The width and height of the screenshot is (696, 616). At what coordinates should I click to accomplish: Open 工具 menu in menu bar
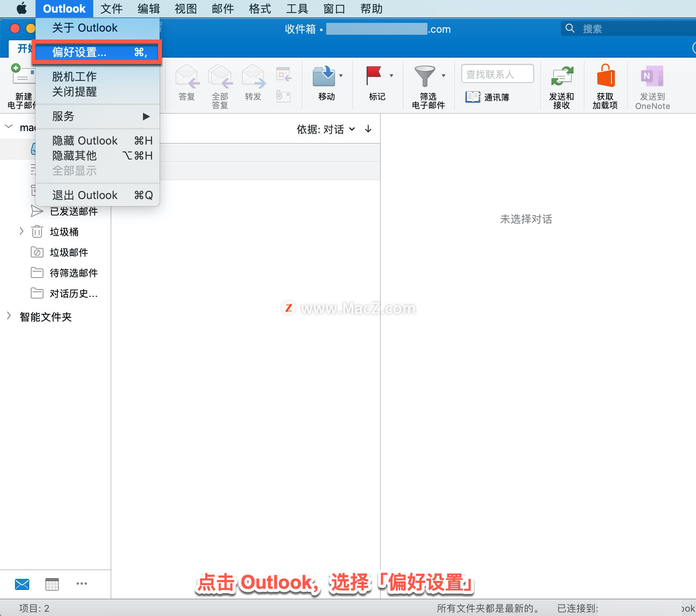coord(297,9)
